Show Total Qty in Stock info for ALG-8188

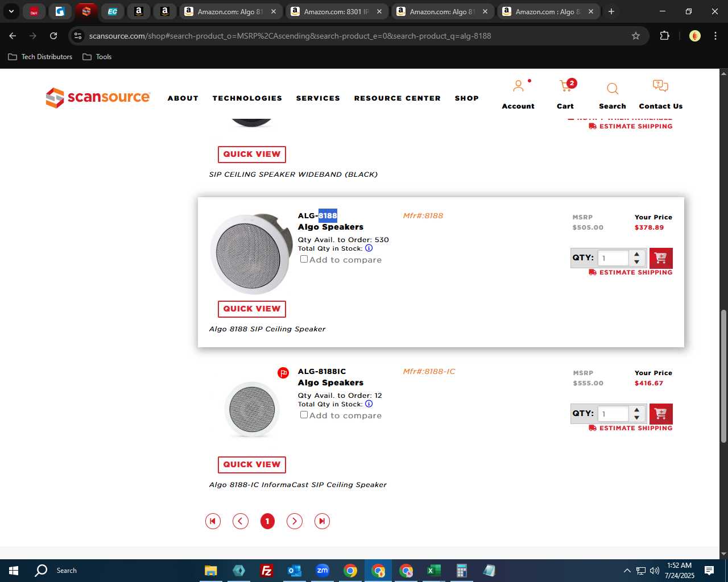pyautogui.click(x=369, y=248)
